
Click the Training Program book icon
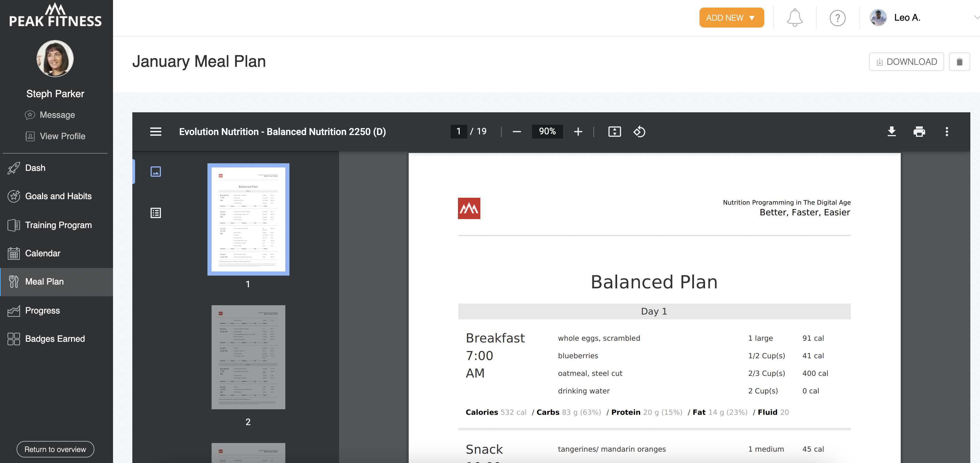(x=14, y=225)
